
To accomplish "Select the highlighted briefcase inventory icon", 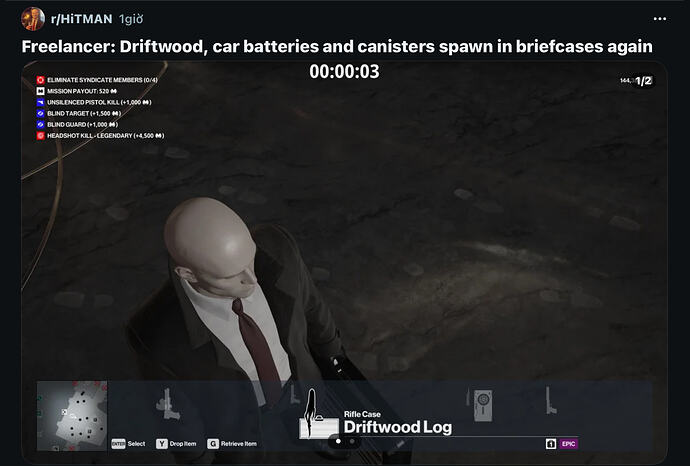I will pos(318,415).
